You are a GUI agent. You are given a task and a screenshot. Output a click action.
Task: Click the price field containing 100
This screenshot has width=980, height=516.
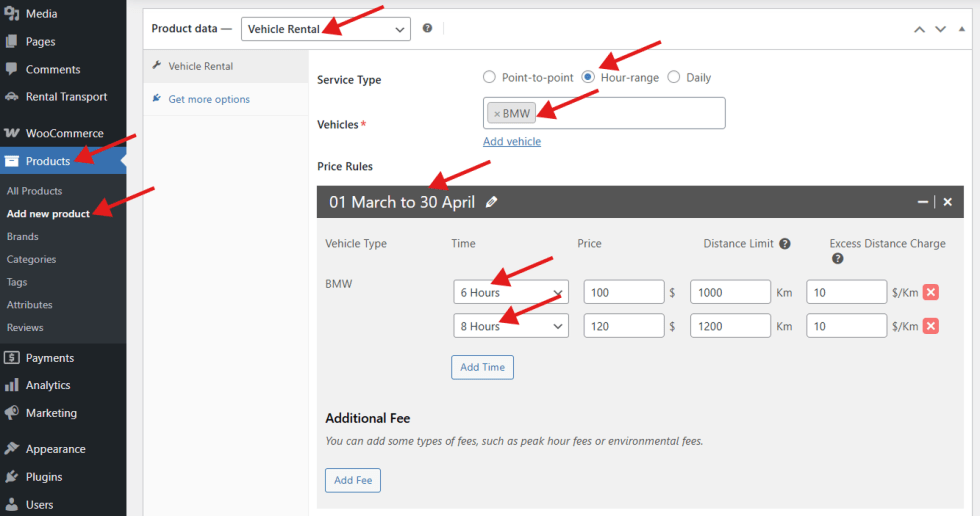(624, 292)
